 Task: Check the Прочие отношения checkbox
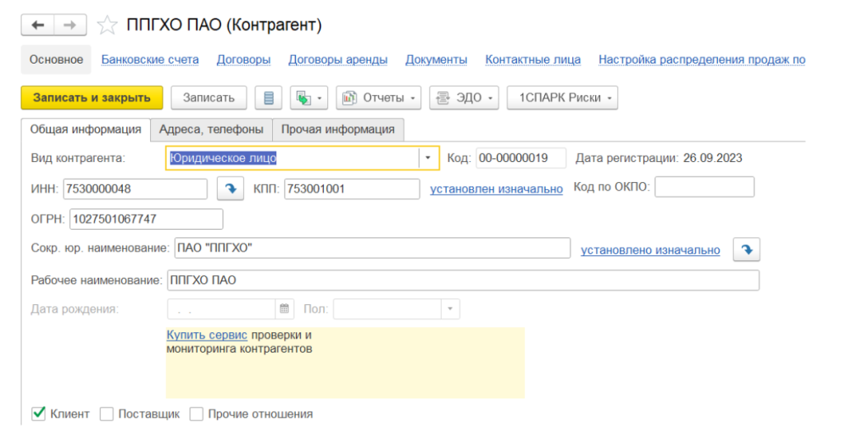point(197,414)
